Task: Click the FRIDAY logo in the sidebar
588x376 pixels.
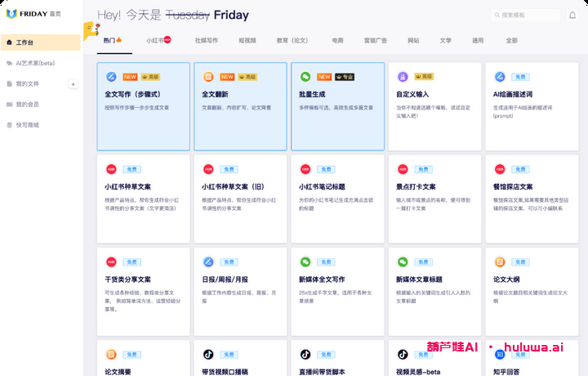Action: coord(11,14)
